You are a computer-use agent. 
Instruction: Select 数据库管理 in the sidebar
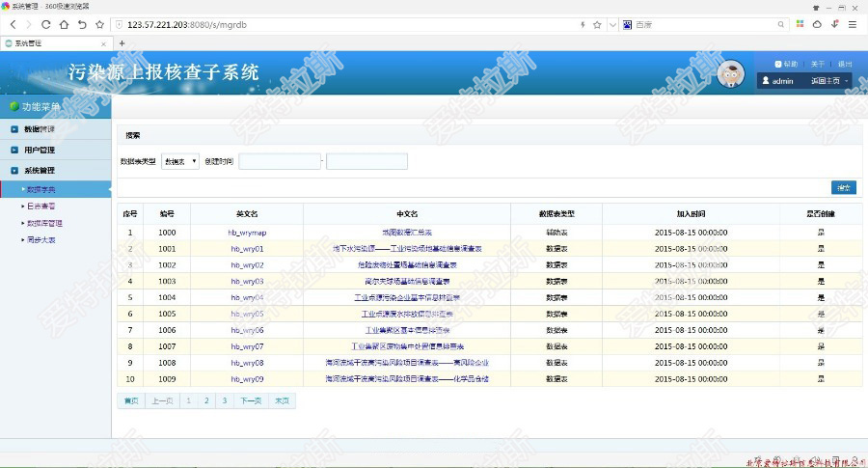tap(43, 223)
